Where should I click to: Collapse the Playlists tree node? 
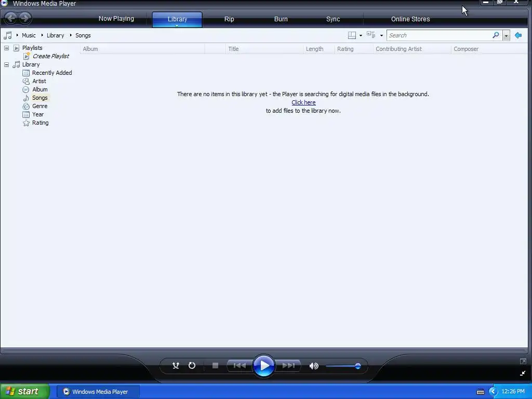6,48
